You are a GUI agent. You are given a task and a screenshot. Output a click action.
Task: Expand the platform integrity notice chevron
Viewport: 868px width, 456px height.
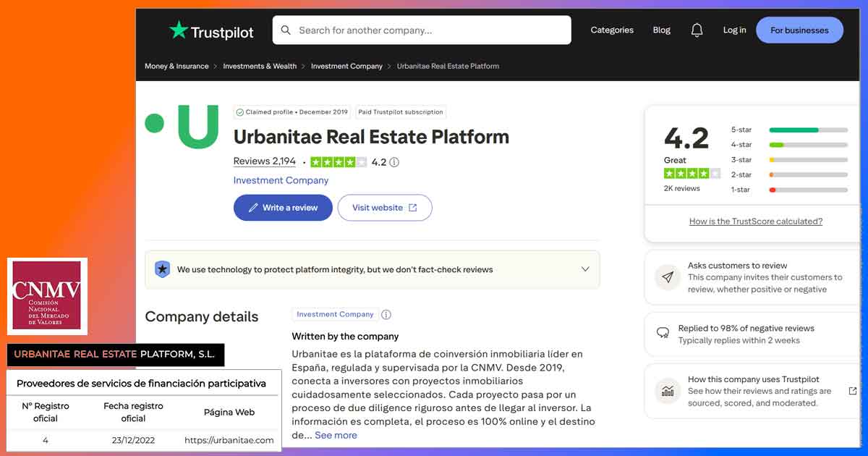[585, 269]
